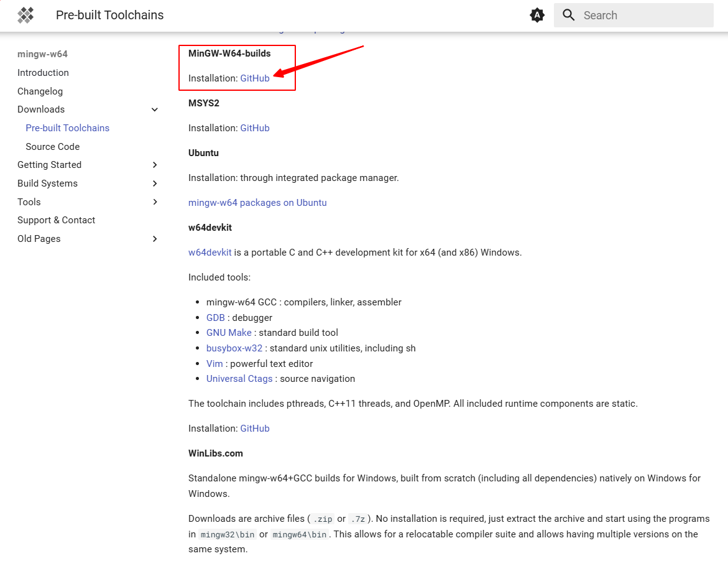Click the GDB debugger link
The image size is (728, 561).
[215, 318]
